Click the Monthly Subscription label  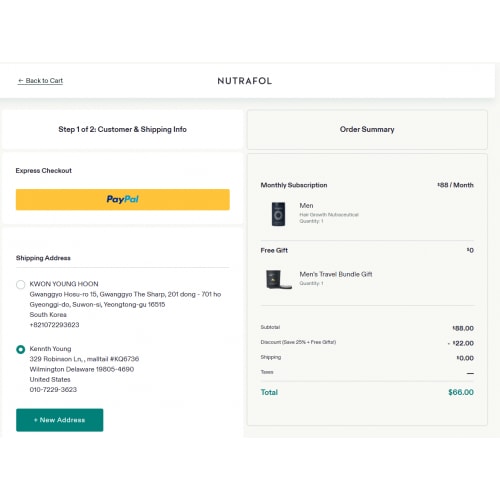click(294, 185)
